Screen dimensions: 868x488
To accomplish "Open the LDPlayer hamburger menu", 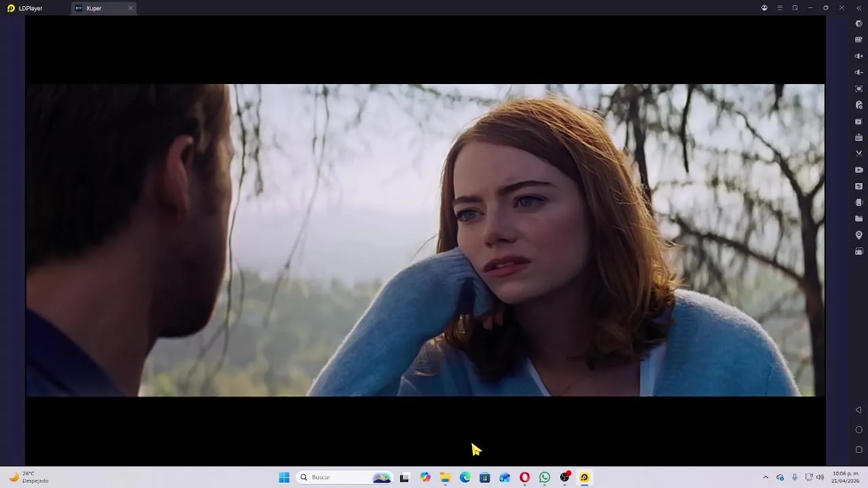I will [780, 8].
